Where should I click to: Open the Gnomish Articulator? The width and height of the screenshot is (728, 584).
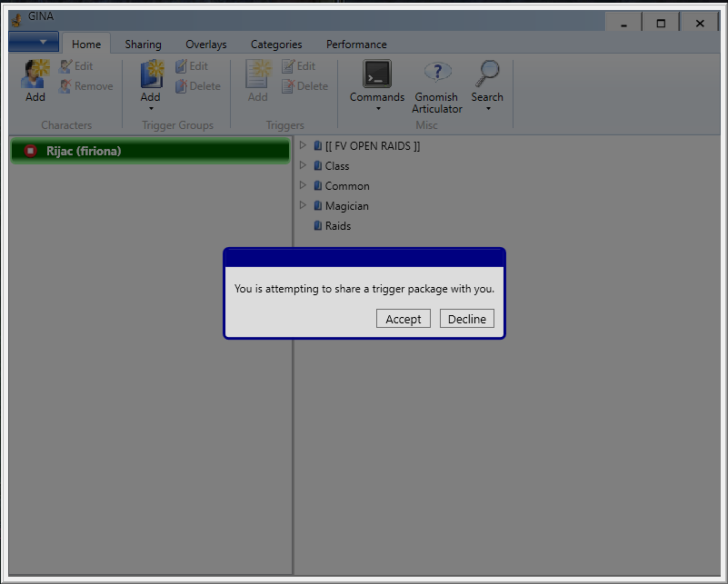[x=436, y=87]
